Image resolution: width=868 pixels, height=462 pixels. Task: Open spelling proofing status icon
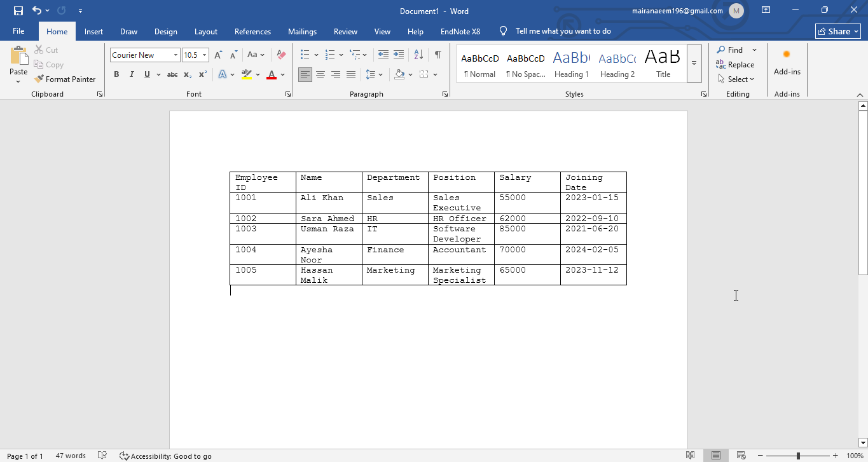click(102, 456)
